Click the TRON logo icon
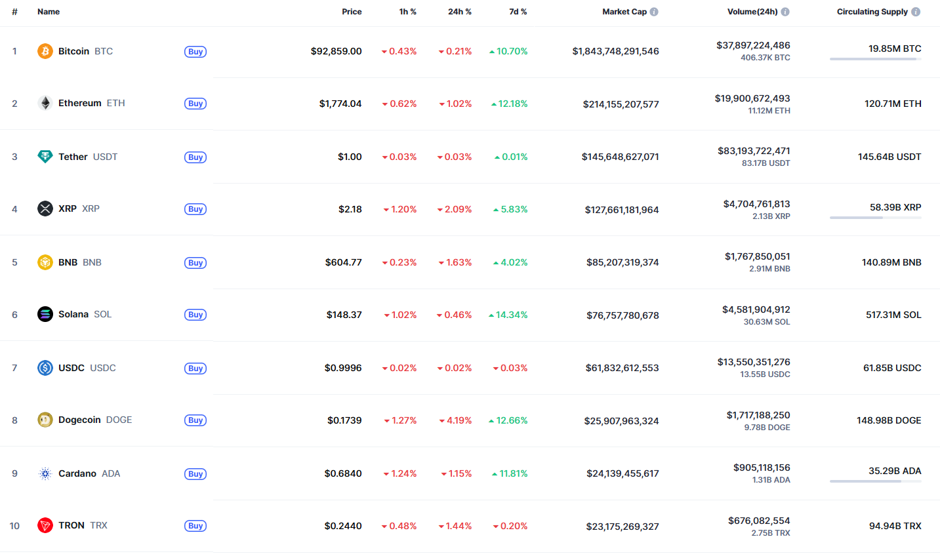The height and width of the screenshot is (560, 940). [x=45, y=525]
